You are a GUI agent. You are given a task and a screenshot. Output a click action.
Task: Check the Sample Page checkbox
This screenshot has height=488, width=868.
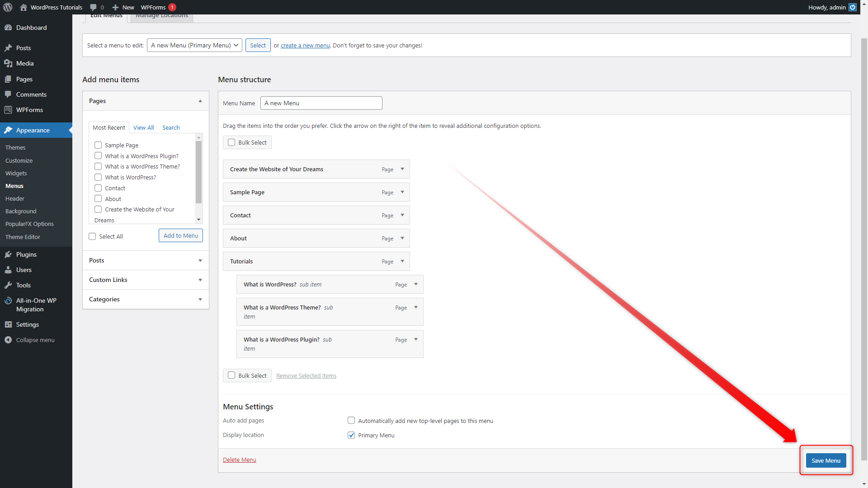pos(98,145)
